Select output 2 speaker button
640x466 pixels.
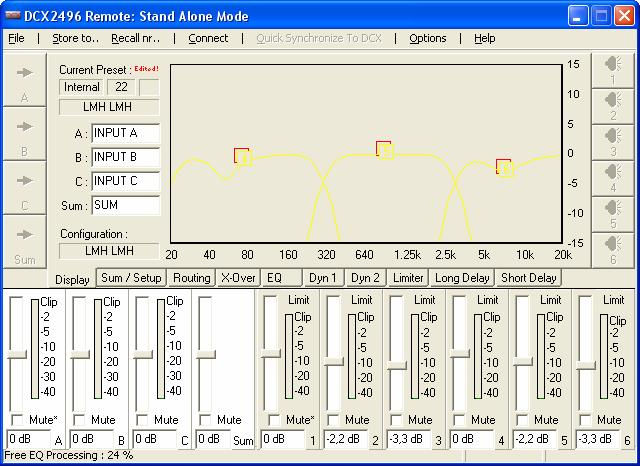click(x=613, y=106)
